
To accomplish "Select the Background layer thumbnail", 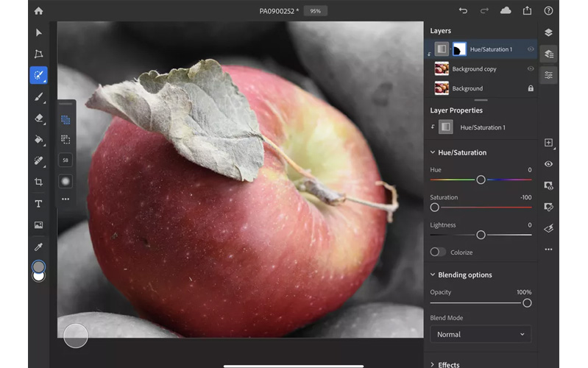I will click(x=442, y=88).
